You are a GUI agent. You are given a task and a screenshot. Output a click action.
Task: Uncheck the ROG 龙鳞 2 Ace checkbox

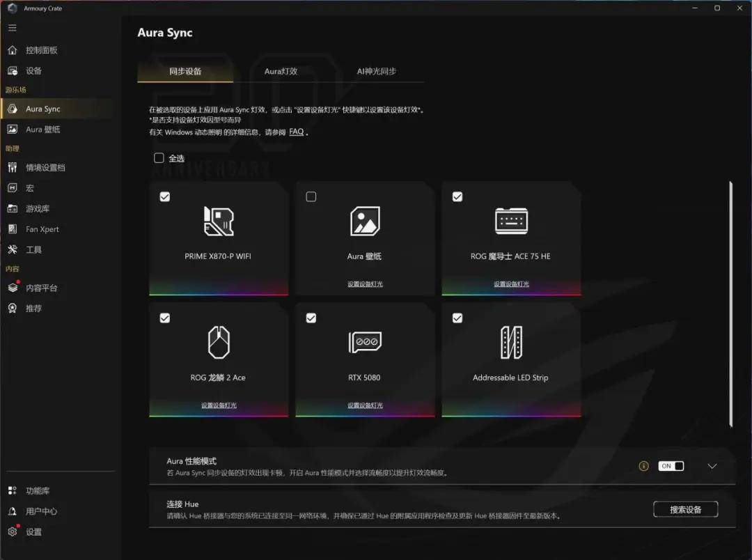click(x=165, y=318)
